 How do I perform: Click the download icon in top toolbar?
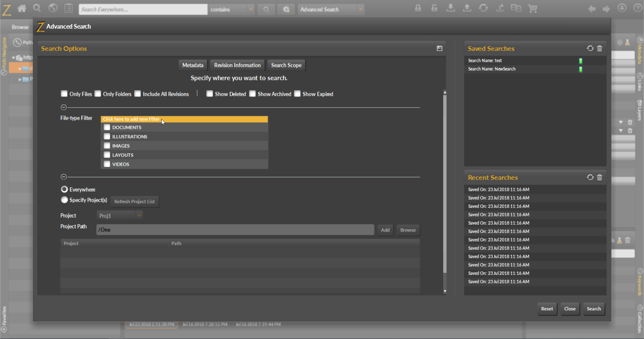451,8
